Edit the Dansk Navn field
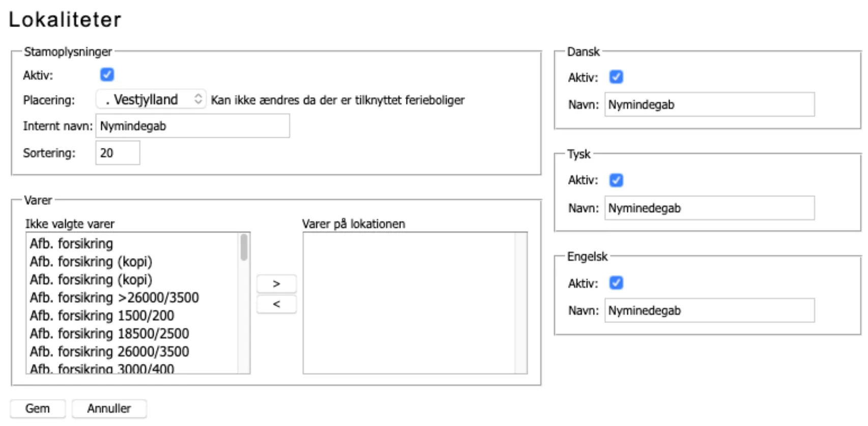This screenshot has height=426, width=868. coord(709,105)
